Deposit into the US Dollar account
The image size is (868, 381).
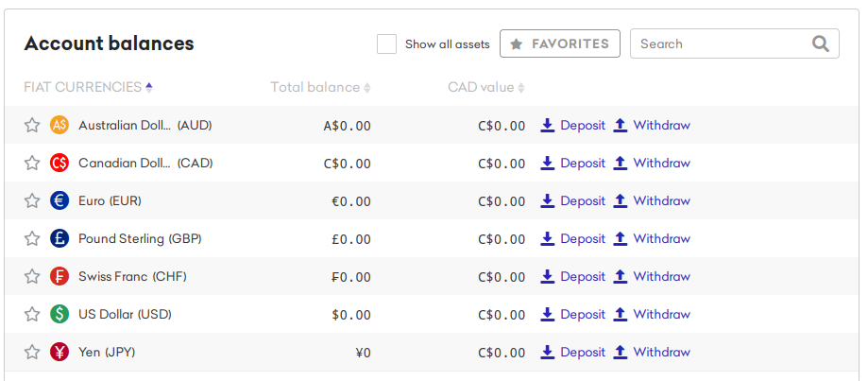coord(573,314)
